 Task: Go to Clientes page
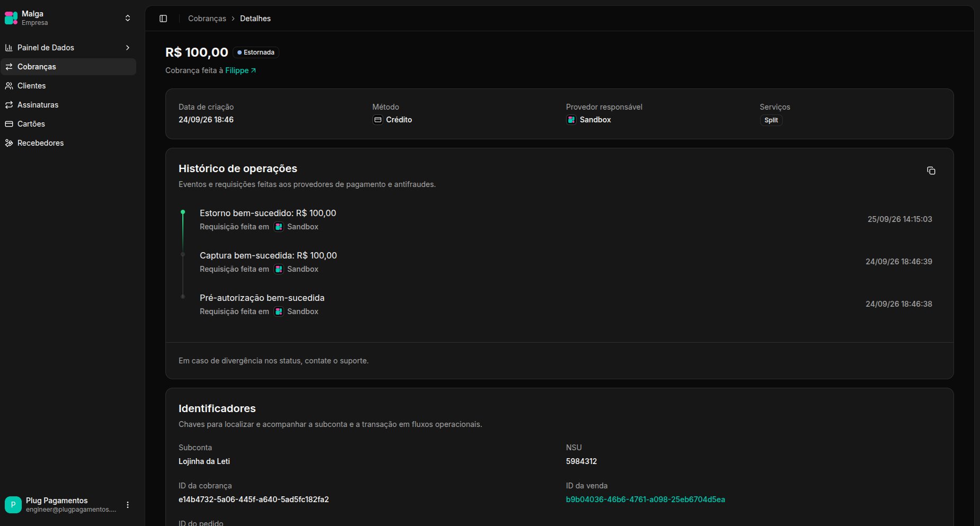click(x=68, y=86)
